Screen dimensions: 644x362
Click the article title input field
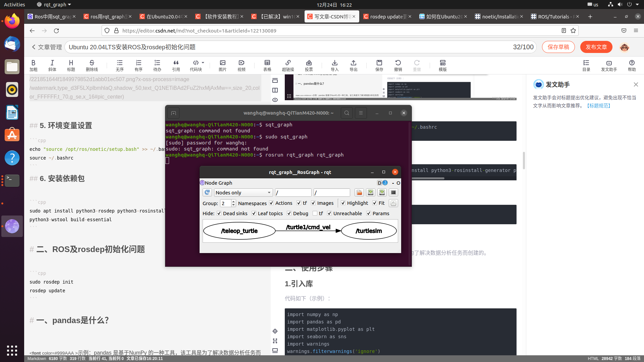click(x=288, y=47)
